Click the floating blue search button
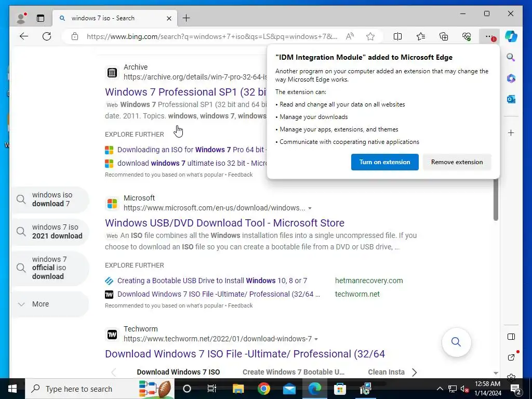Image resolution: width=532 pixels, height=399 pixels. (x=456, y=342)
